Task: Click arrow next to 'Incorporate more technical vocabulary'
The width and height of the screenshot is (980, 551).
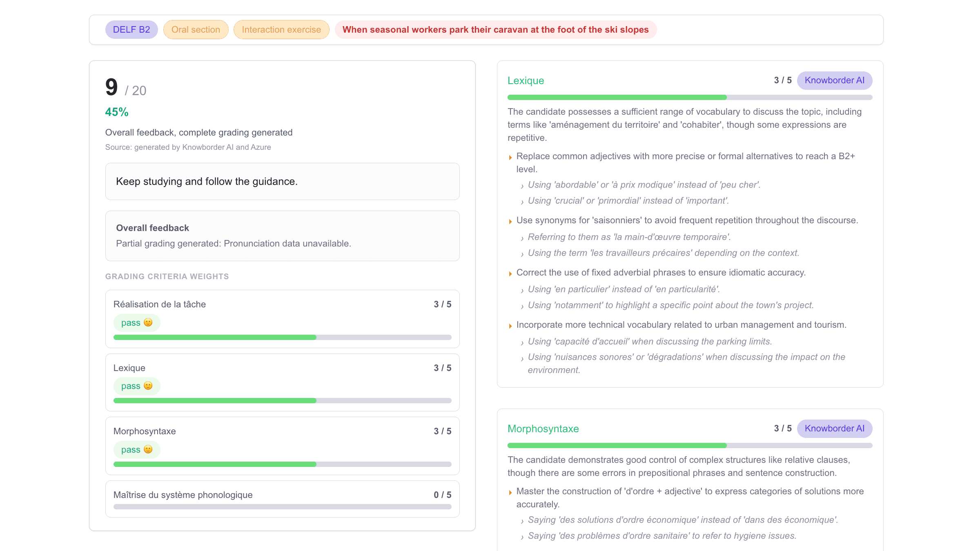Action: (510, 326)
